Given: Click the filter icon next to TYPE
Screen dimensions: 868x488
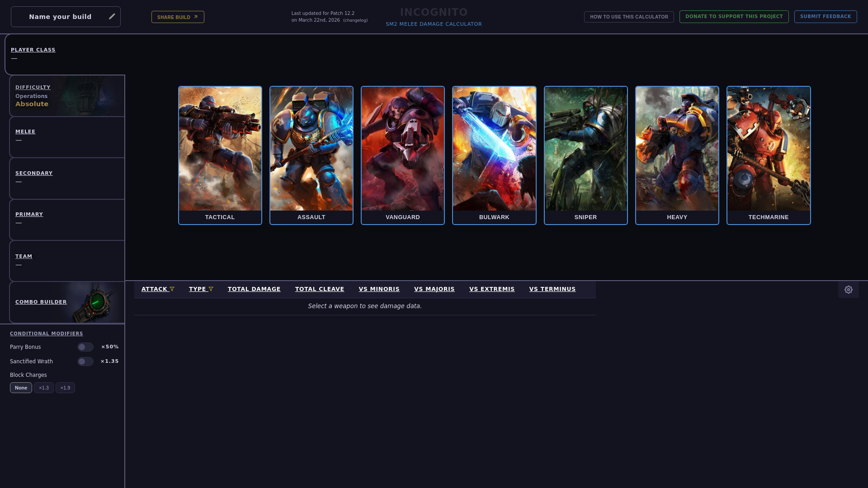Looking at the screenshot, I should tap(211, 289).
